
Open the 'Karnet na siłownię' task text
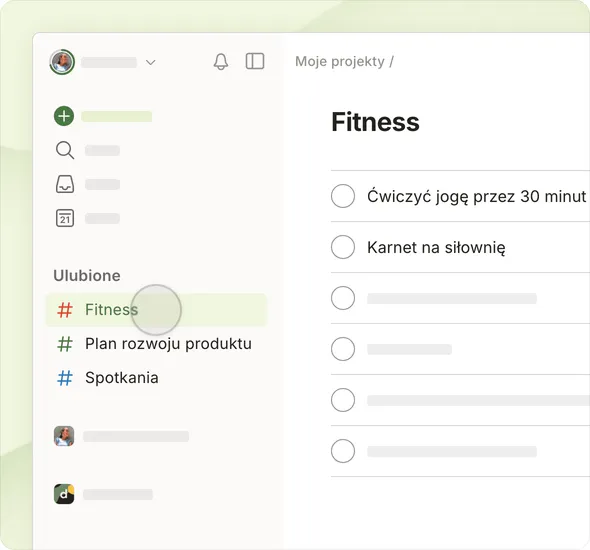pyautogui.click(x=436, y=248)
